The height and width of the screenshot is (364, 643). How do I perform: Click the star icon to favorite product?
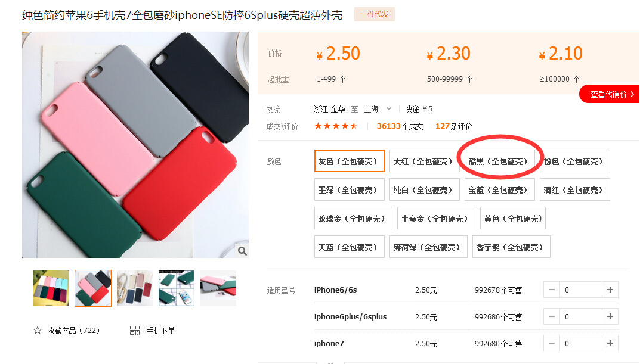pos(38,331)
